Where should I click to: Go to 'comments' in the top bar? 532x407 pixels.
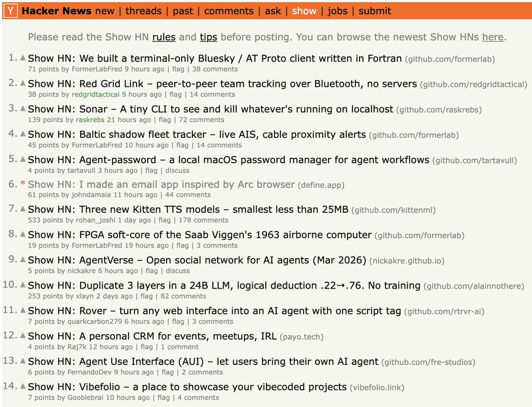point(229,11)
